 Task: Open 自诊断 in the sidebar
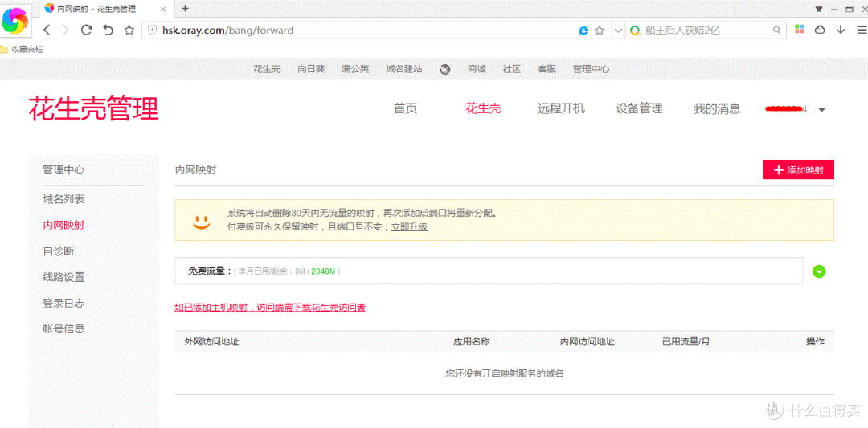[59, 251]
